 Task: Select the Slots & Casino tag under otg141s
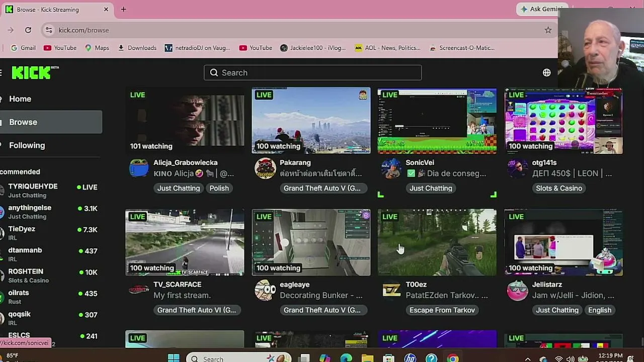click(x=559, y=188)
